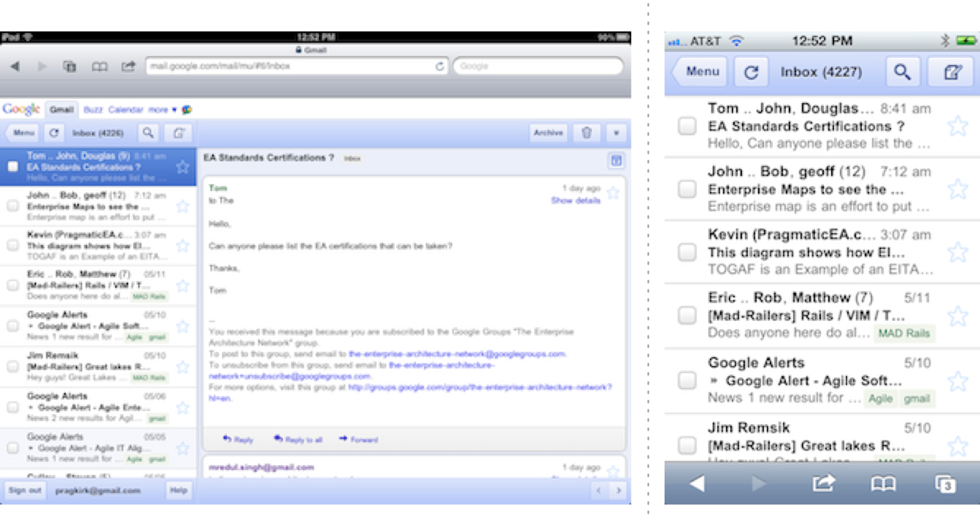Star iPad Enterprise Maps conversation

pos(183,206)
